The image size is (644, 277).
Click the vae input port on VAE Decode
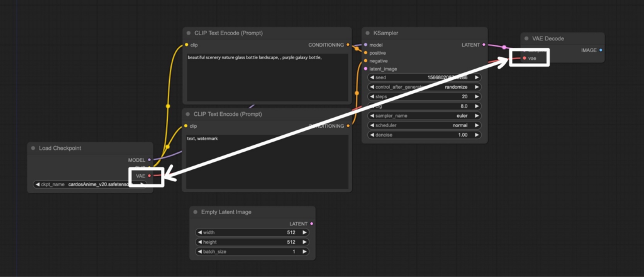pyautogui.click(x=524, y=58)
